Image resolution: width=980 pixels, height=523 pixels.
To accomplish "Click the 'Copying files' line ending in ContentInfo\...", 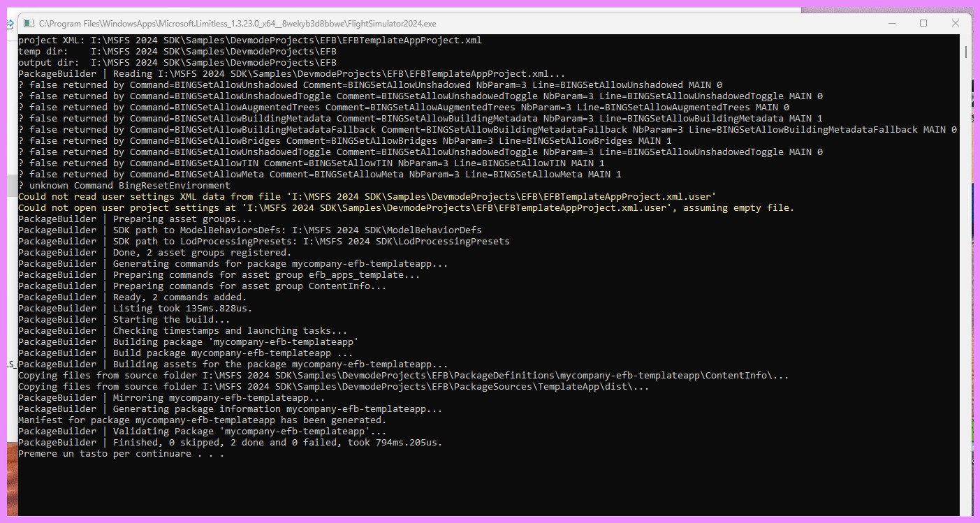I will pyautogui.click(x=404, y=376).
